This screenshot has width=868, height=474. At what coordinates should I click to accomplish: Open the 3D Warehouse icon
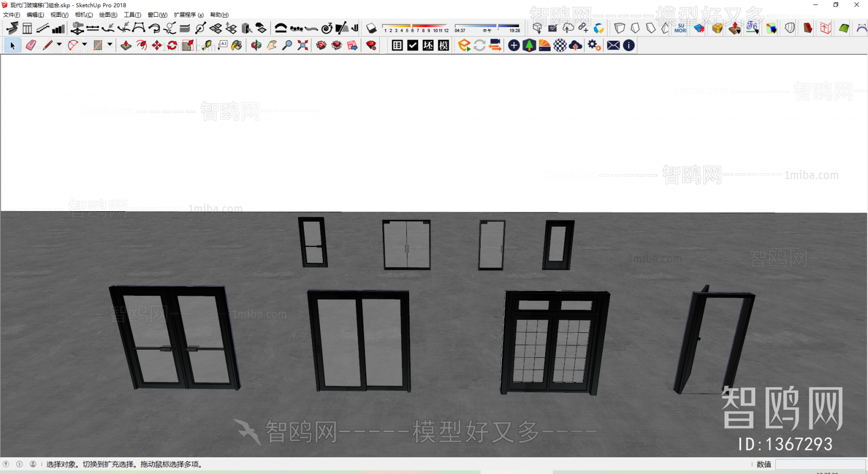[321, 46]
